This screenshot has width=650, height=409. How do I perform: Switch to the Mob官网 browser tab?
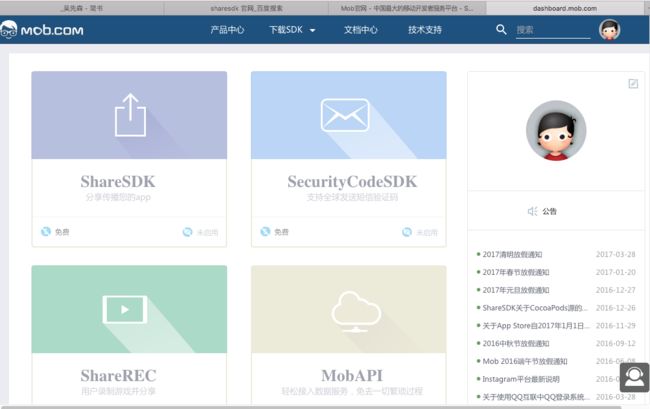coord(407,8)
